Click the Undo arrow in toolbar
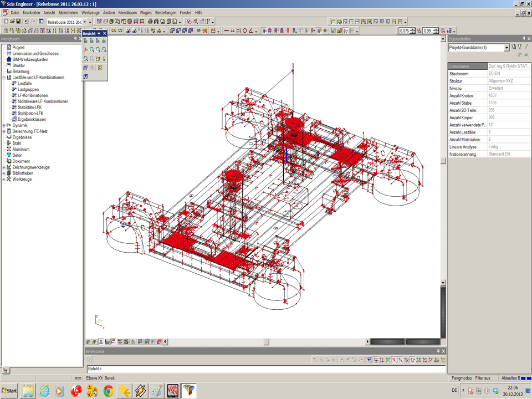This screenshot has height=399, width=532. [x=27, y=22]
